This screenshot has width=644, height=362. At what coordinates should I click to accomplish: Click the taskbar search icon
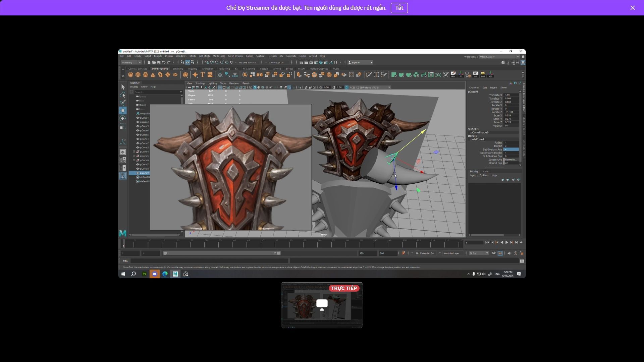133,274
